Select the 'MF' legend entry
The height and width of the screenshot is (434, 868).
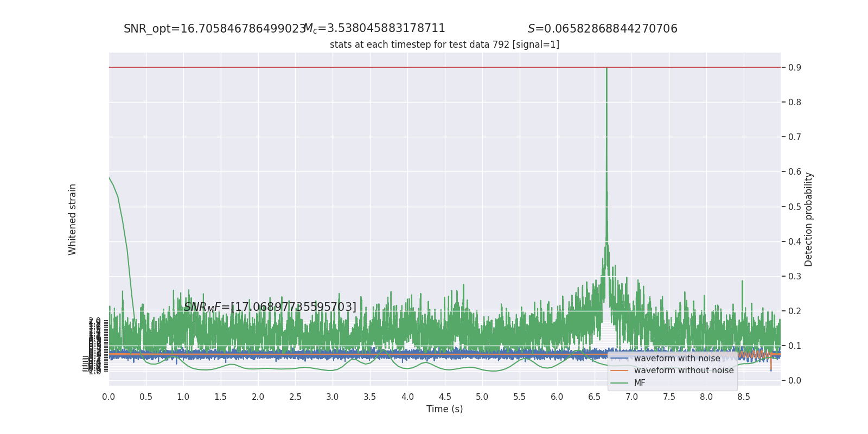(x=640, y=383)
